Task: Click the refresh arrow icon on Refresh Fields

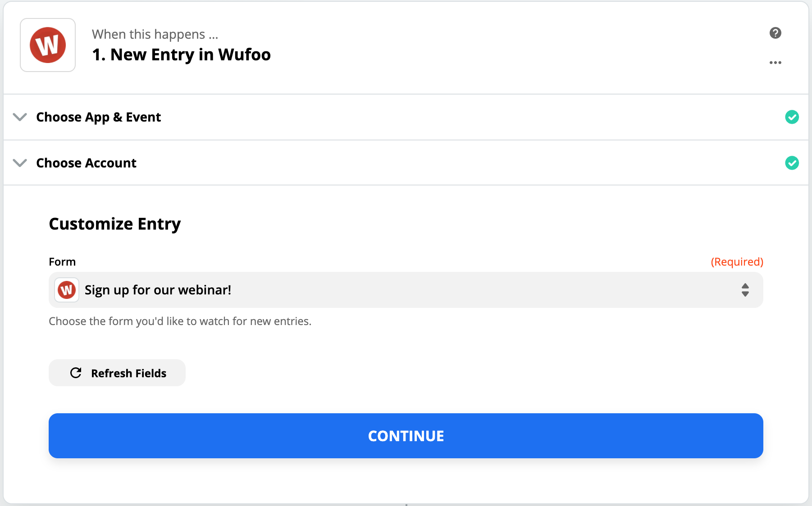Action: pyautogui.click(x=76, y=373)
